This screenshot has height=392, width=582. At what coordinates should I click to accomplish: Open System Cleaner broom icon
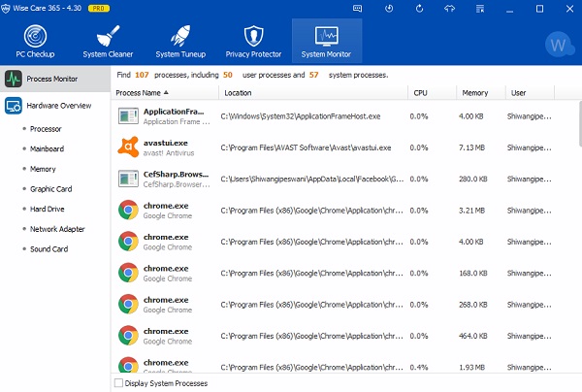[108, 36]
